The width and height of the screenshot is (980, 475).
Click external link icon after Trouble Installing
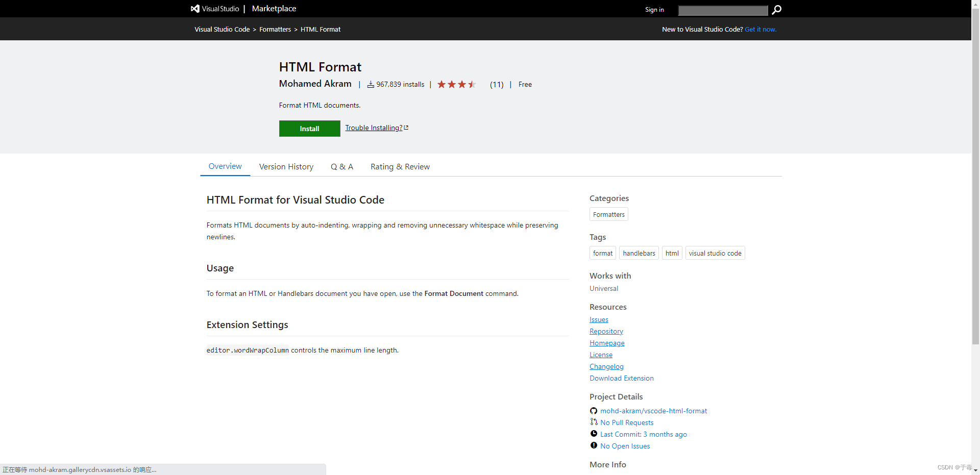[406, 128]
